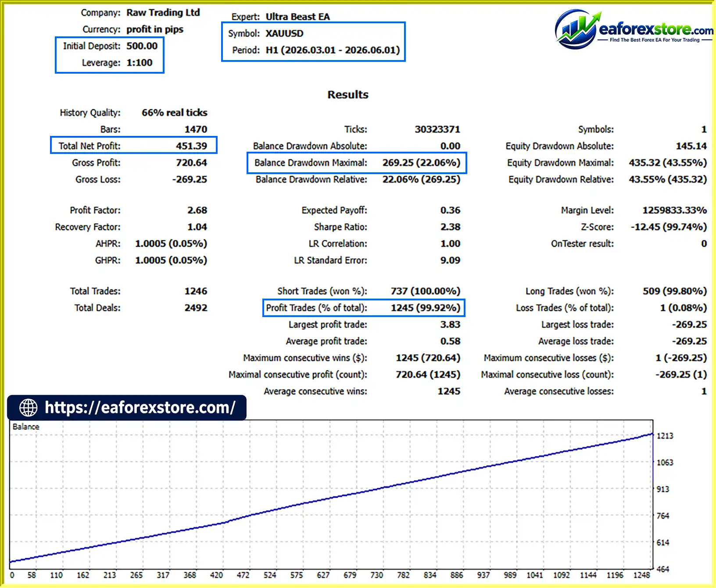This screenshot has width=716, height=588.
Task: Click the Gross Profit value 720.64
Action: (x=191, y=163)
